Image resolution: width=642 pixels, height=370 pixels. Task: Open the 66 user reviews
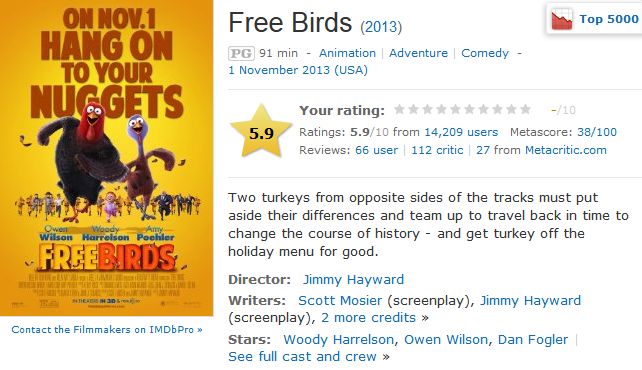(376, 150)
